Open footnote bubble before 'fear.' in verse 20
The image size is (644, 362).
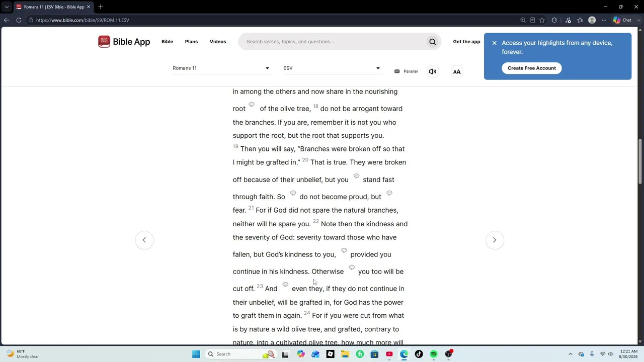[x=389, y=193]
